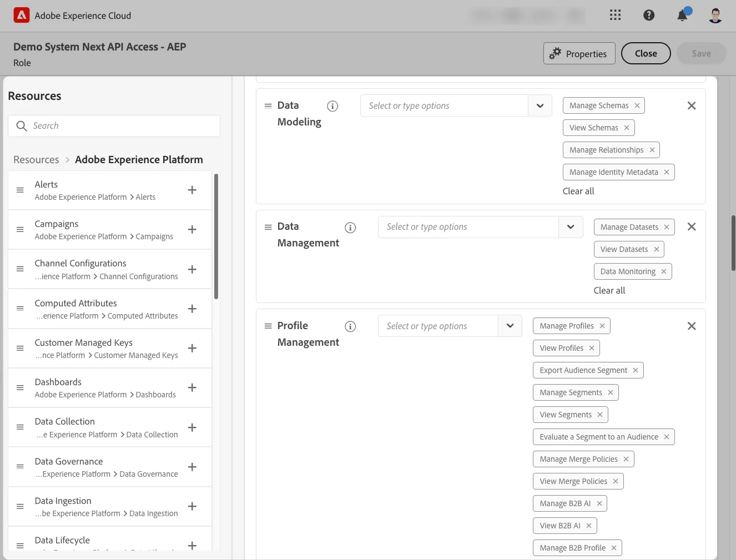The width and height of the screenshot is (736, 560).
Task: Add Data Collection resource with plus icon
Action: click(x=192, y=427)
